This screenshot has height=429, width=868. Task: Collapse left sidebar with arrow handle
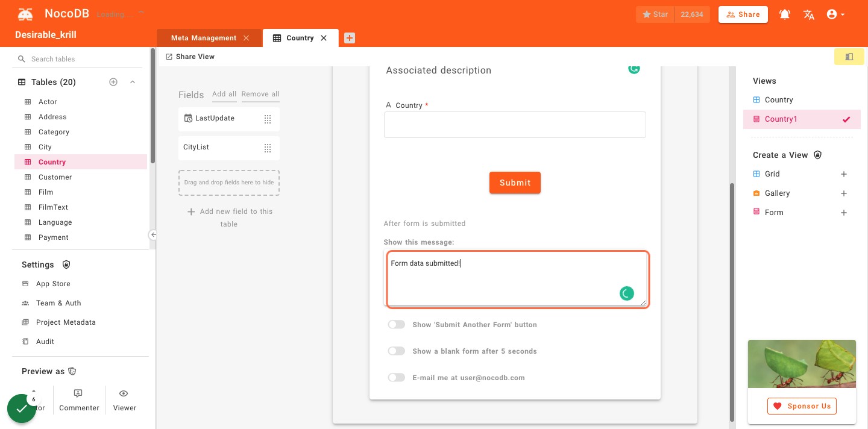pyautogui.click(x=153, y=235)
